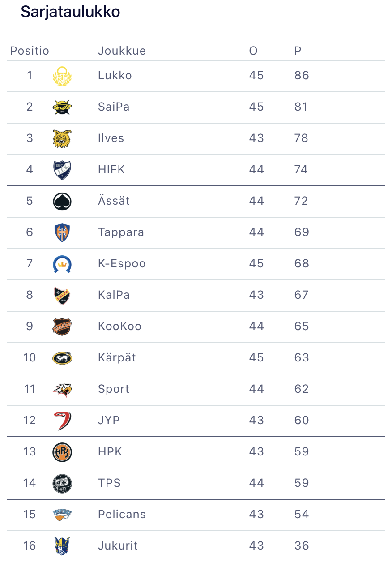Select the Ilves lynx logo
The width and height of the screenshot is (392, 567).
pyautogui.click(x=62, y=138)
